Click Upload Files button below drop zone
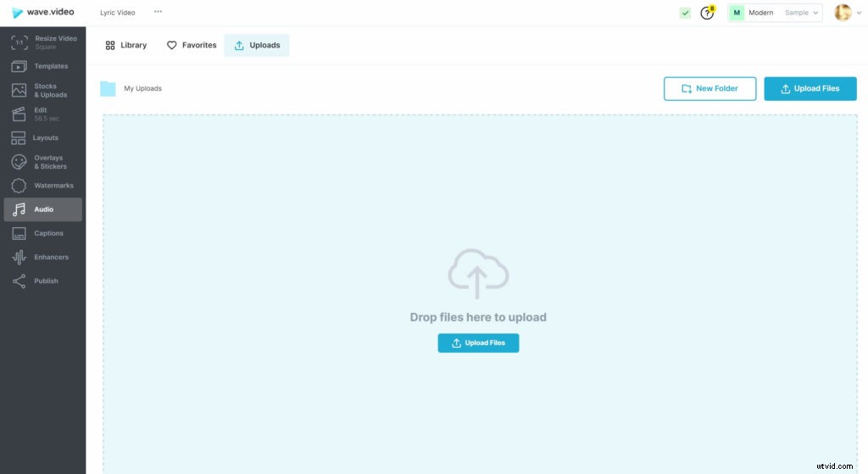Image resolution: width=868 pixels, height=474 pixels. tap(478, 343)
